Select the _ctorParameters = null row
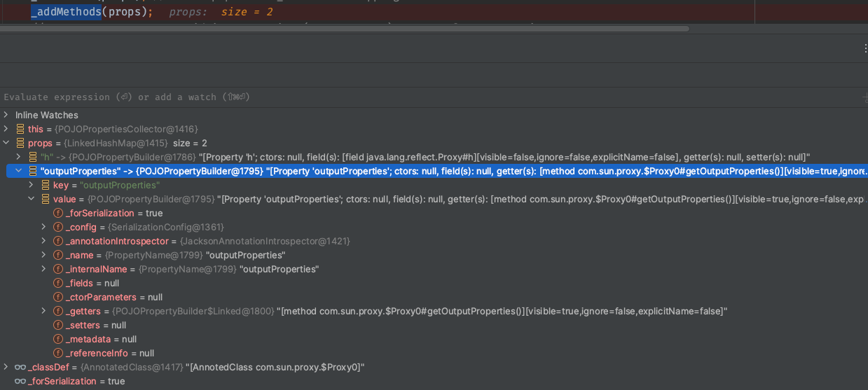868x390 pixels. click(x=113, y=297)
